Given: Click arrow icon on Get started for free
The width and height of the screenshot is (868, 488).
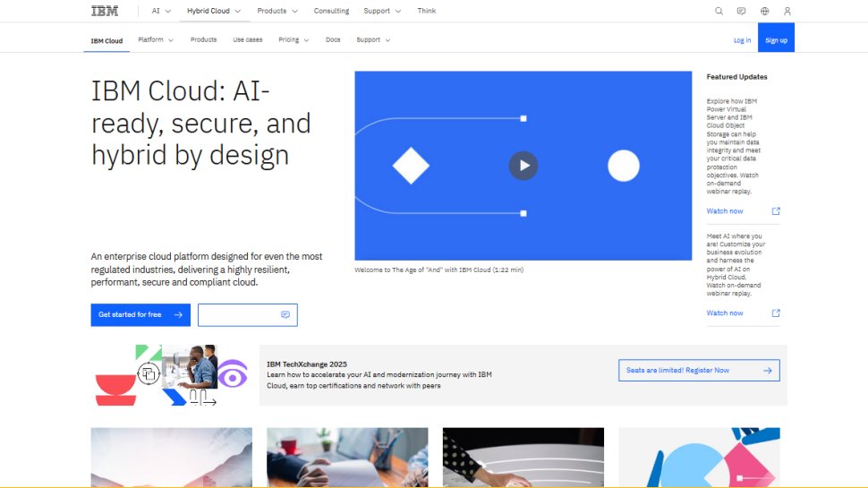Looking at the screenshot, I should 178,314.
